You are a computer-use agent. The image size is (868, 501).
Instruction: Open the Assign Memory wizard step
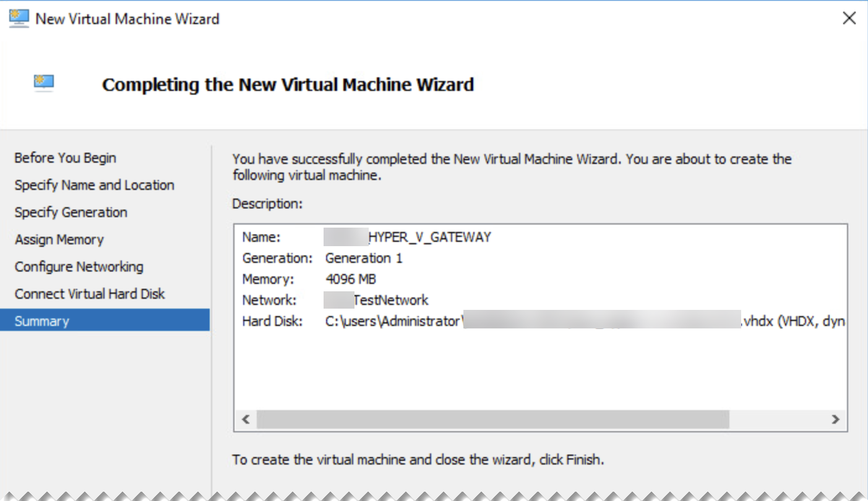[59, 239]
